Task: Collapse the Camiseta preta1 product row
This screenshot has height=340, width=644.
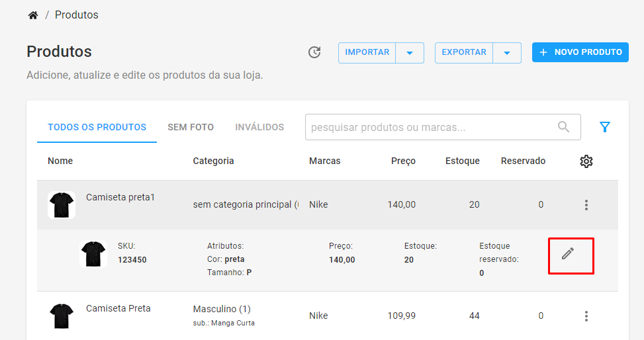Action: (328, 204)
